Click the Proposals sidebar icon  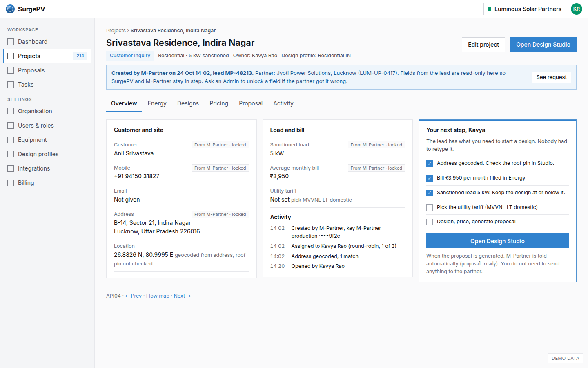[11, 70]
